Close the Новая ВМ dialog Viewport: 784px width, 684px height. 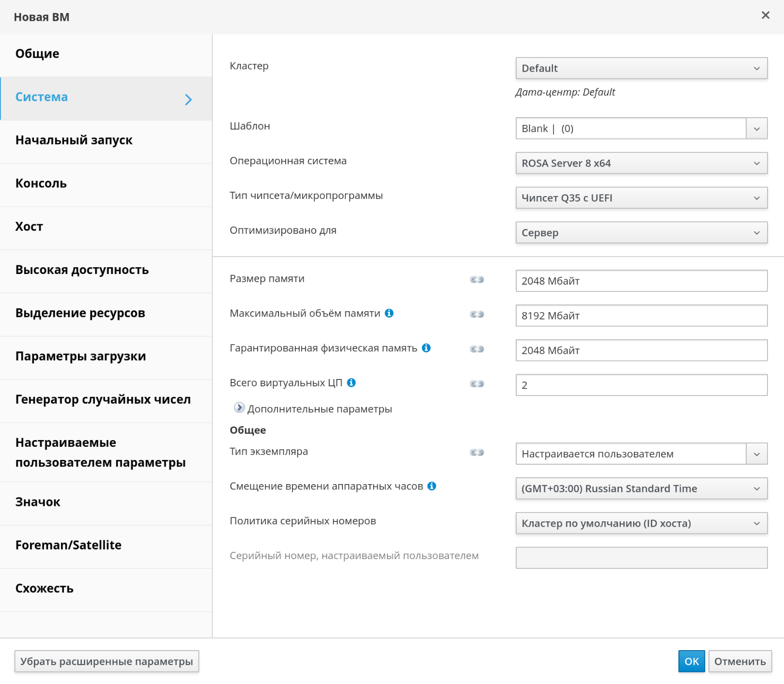click(765, 15)
